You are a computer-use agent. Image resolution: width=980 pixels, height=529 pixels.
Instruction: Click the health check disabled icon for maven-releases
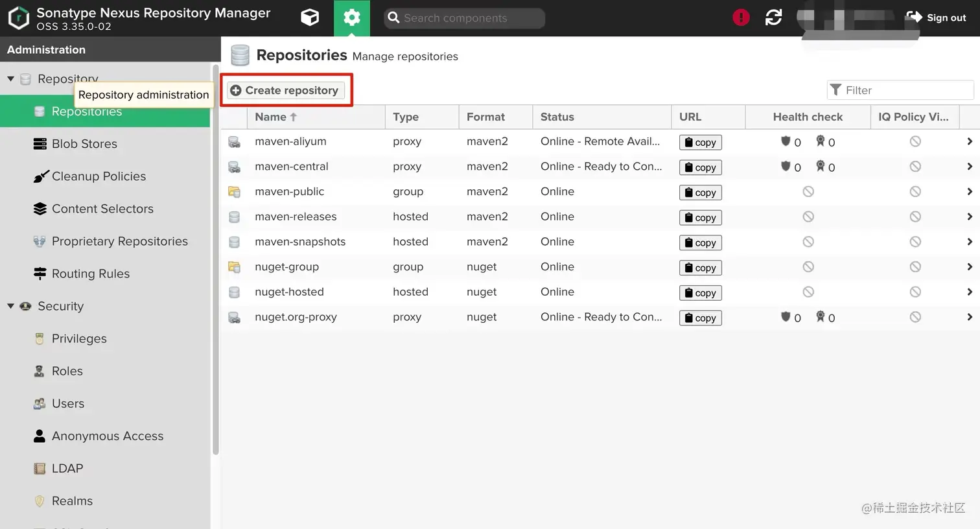(808, 217)
